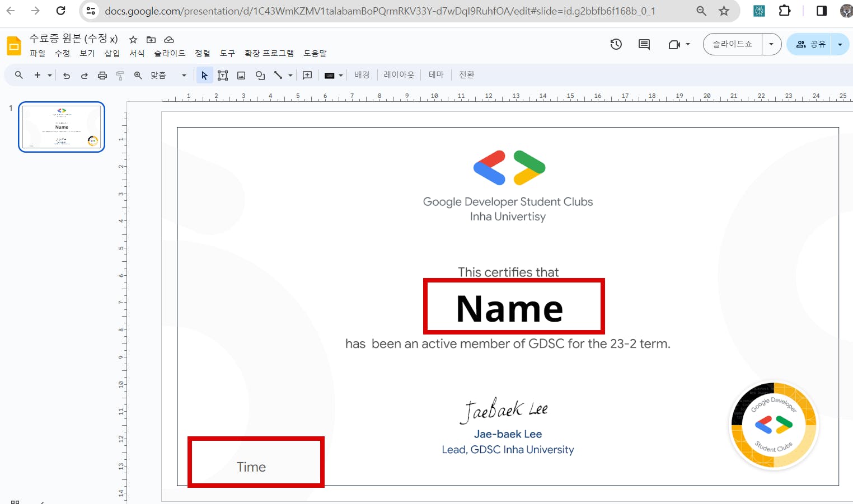The image size is (853, 504).
Task: Open version history clock icon
Action: pos(616,44)
